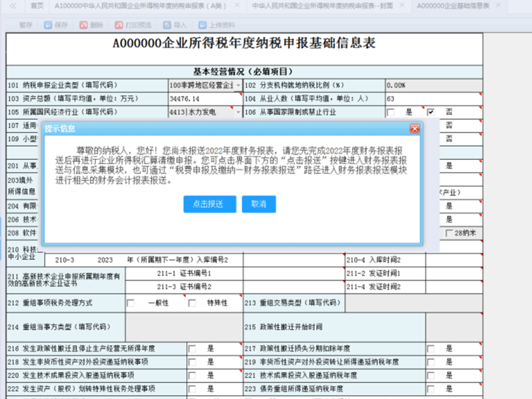This screenshot has height=399, width=532.
Task: Check 是 for 106 从事国家限制或禁止行业
Action: (x=391, y=112)
